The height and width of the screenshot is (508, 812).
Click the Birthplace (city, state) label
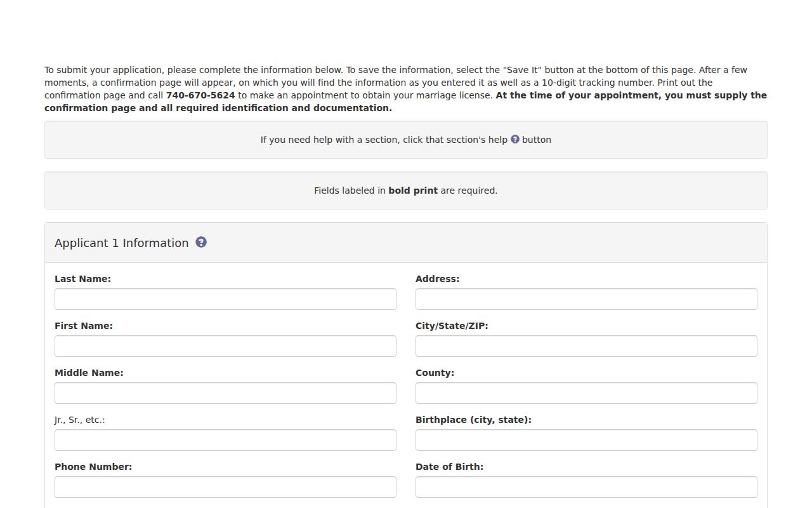coord(473,420)
